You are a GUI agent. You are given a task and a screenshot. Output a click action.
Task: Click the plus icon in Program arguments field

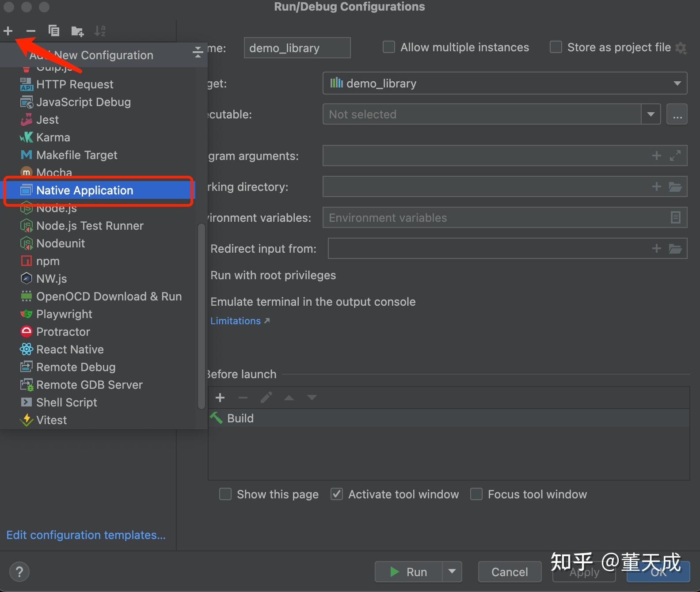coord(657,156)
